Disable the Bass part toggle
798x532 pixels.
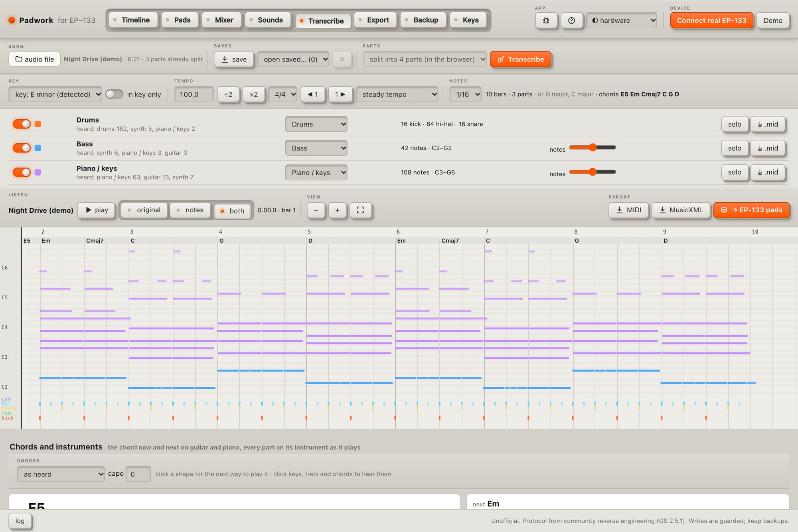point(22,148)
